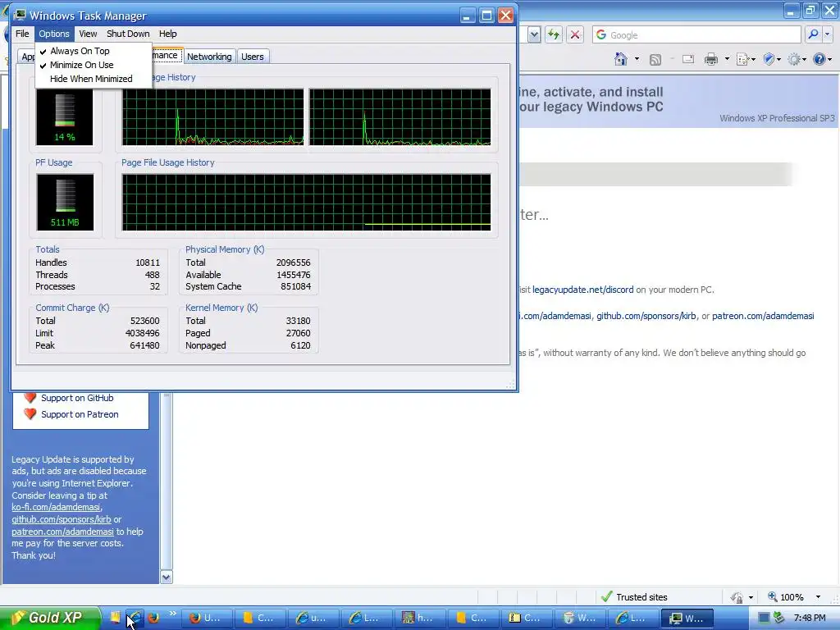
Task: Click the sidebar scrollbar down arrow
Action: [x=167, y=577]
